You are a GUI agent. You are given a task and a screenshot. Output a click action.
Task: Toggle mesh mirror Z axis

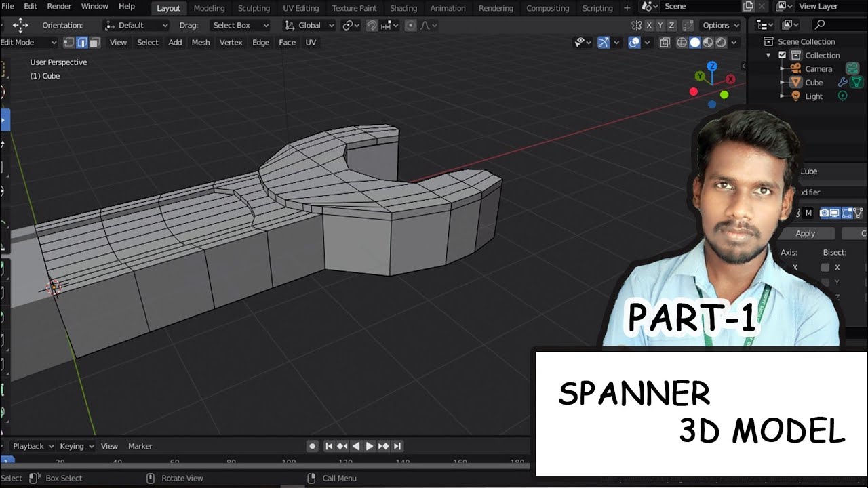coord(671,25)
